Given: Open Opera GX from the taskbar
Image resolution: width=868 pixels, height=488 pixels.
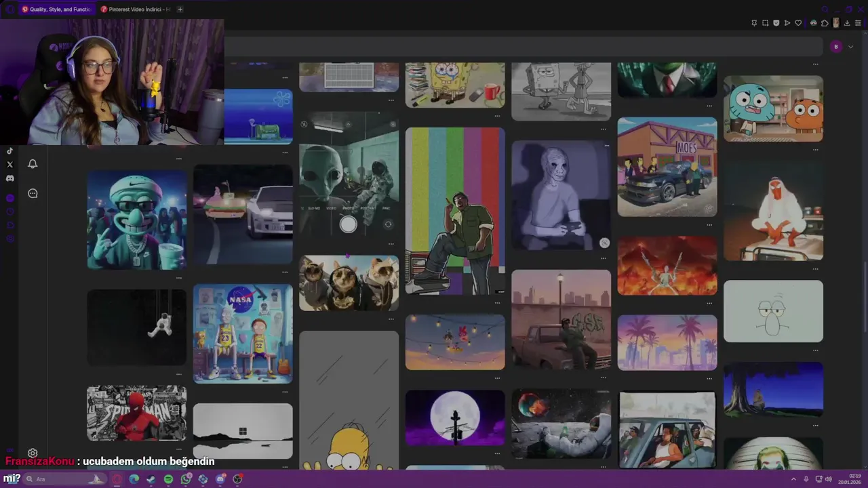Looking at the screenshot, I should [x=117, y=479].
